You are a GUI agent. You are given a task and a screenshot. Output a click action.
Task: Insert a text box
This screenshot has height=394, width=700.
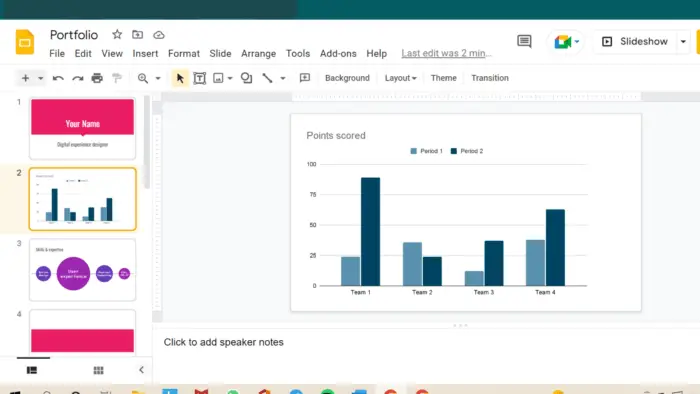200,78
